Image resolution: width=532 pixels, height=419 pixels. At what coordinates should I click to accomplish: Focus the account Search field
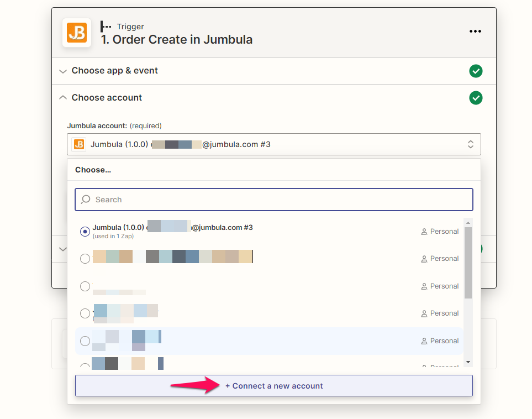(x=274, y=200)
